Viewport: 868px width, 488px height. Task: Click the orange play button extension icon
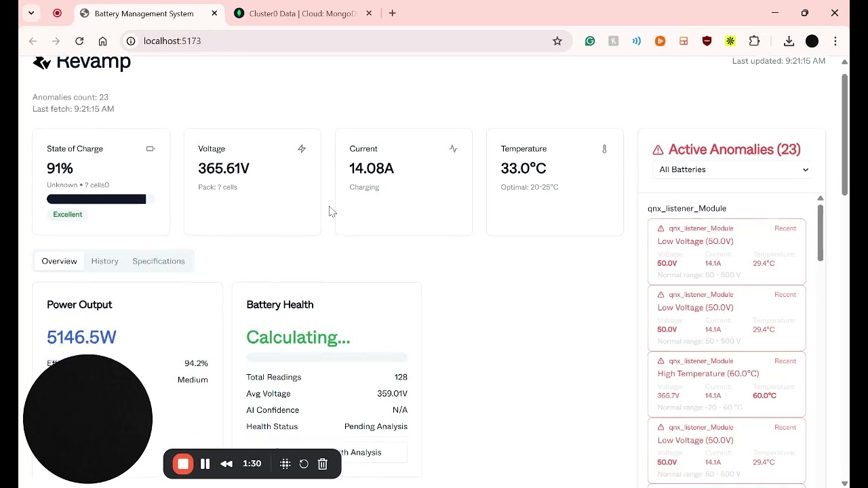point(660,41)
